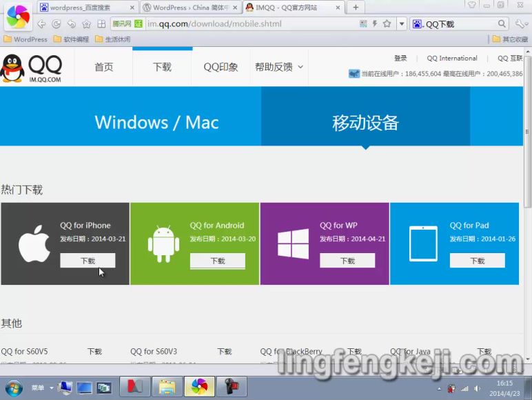This screenshot has width=532, height=400.
Task: Open a new tab with the plus button
Action: 356,7
